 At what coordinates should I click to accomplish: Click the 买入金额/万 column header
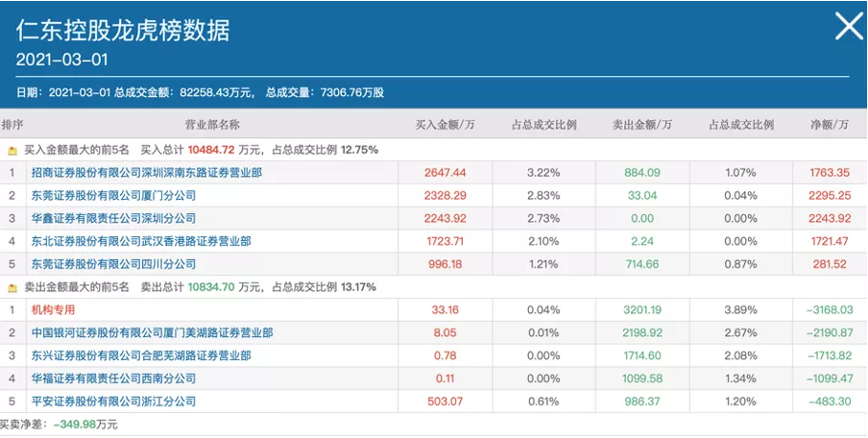point(446,125)
